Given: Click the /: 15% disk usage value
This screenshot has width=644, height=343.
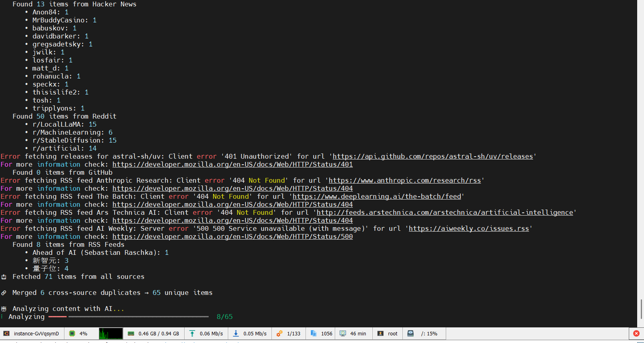Looking at the screenshot, I should [x=429, y=333].
